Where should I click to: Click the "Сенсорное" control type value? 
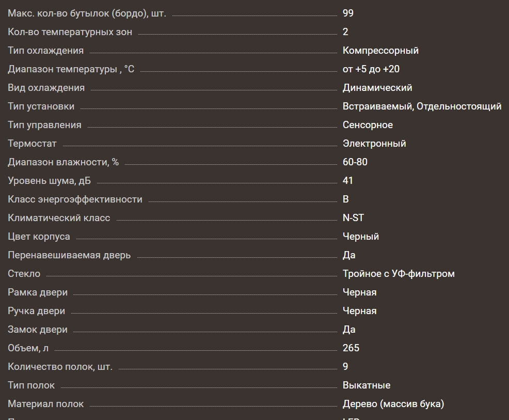[368, 125]
